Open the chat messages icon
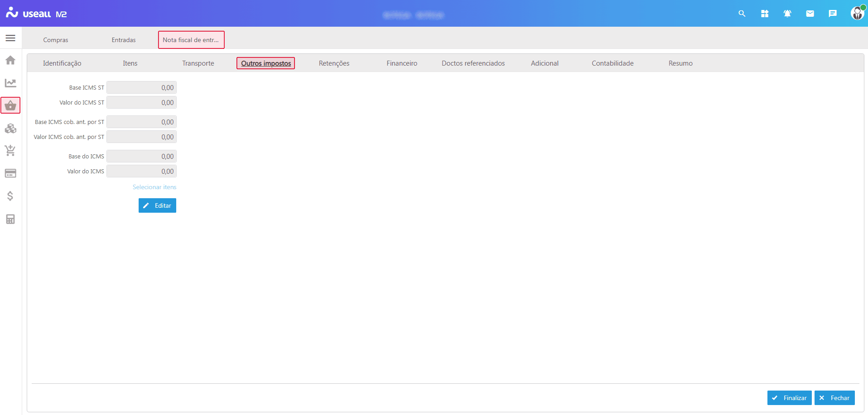This screenshot has width=868, height=415. click(x=833, y=14)
